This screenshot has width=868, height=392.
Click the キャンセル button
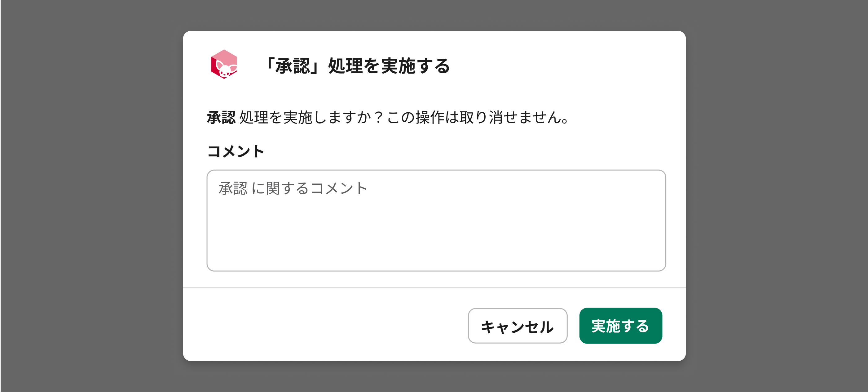pos(518,326)
